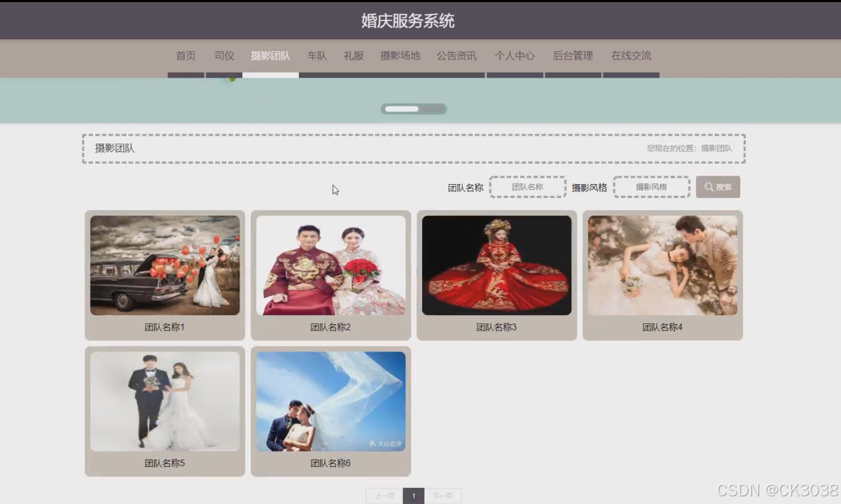Enter the 在线交流 chat section
Image resolution: width=841 pixels, height=504 pixels.
click(630, 55)
